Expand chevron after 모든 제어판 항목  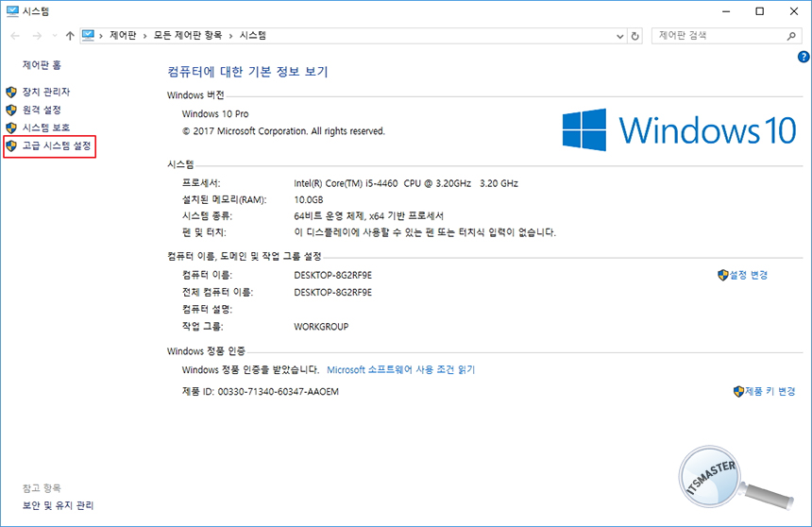(231, 36)
